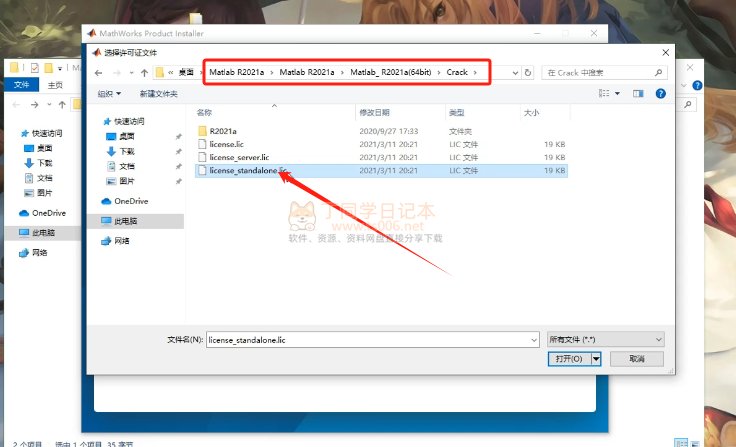736x447 pixels.
Task: Select 桌面 in background Explorer sidebar
Action: click(38, 148)
